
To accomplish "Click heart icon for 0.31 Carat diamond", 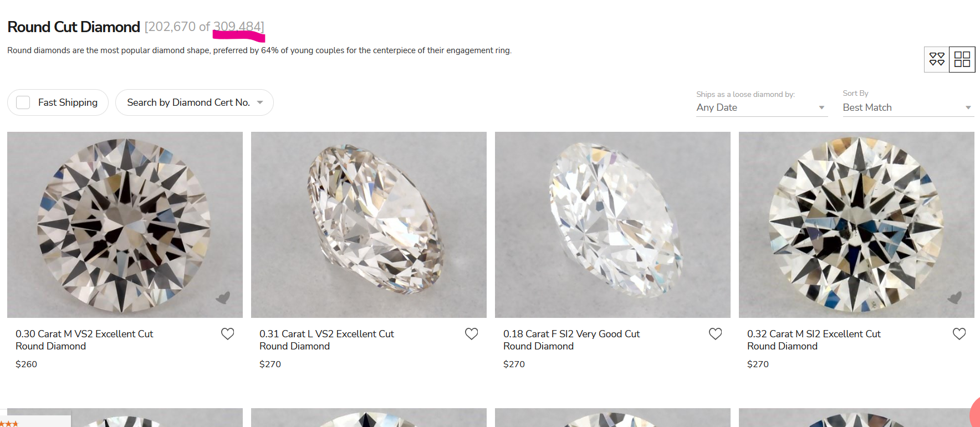I will (x=471, y=334).
